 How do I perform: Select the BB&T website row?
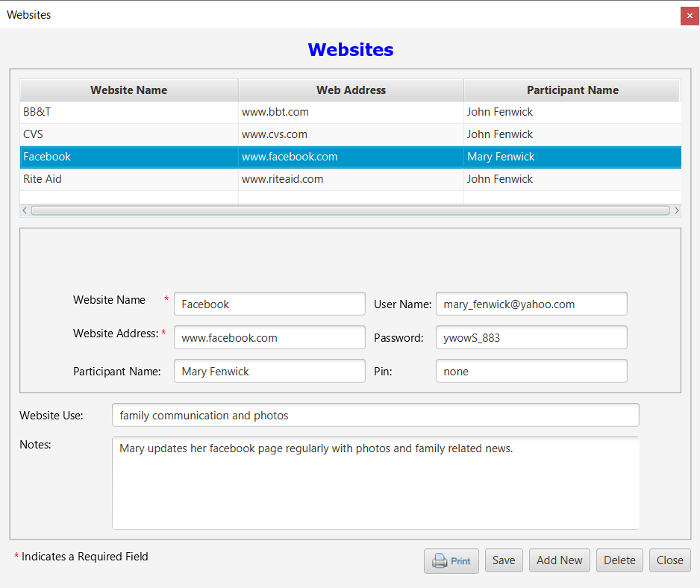tap(127, 112)
